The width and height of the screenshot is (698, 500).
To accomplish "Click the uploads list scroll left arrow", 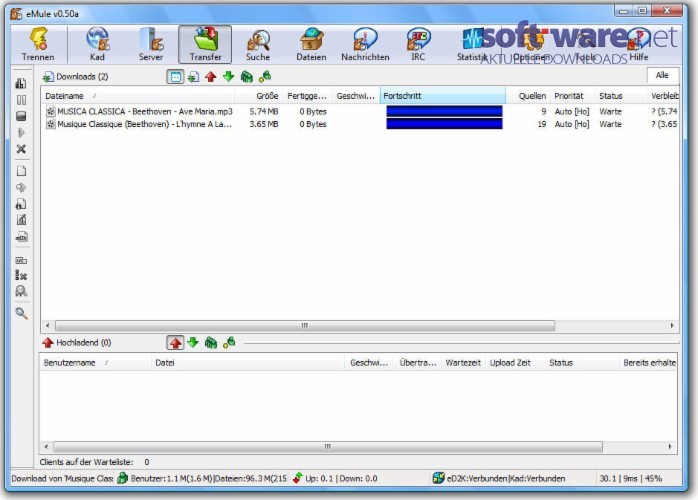I will 47,446.
